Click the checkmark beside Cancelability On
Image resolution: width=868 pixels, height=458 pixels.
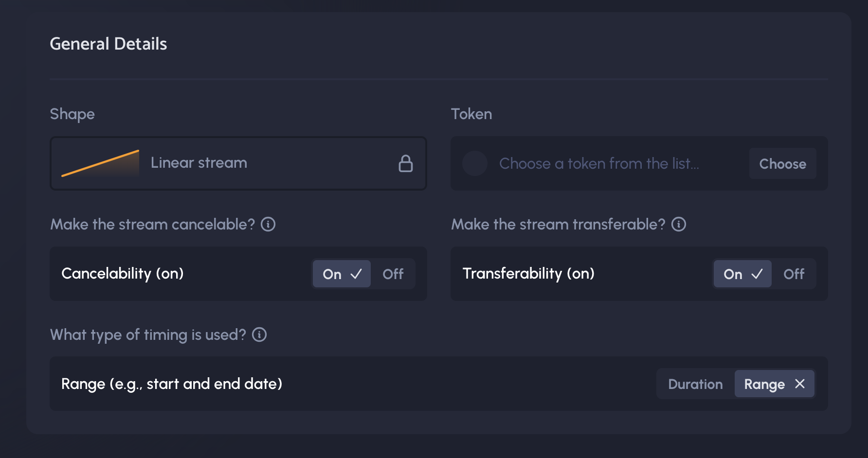pos(356,274)
